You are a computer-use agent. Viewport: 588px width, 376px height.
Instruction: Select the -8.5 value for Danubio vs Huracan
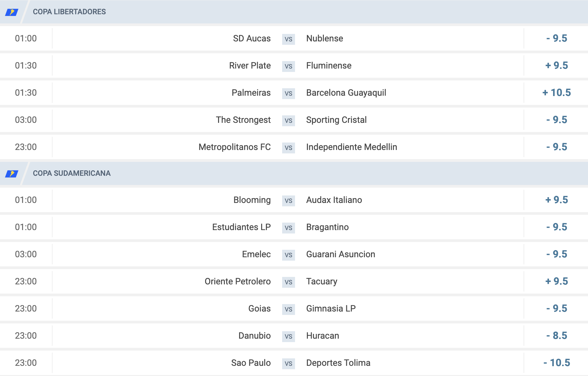tap(556, 336)
